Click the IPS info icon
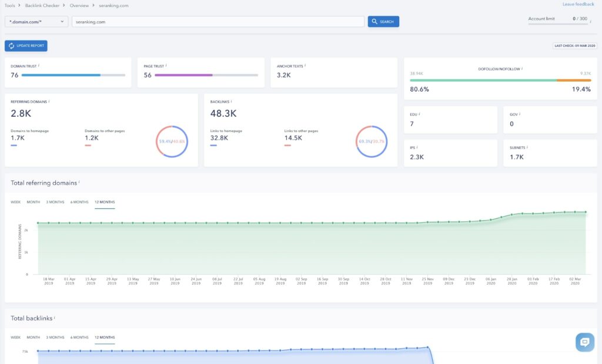Screen dimensions: 602x364 (x=417, y=147)
